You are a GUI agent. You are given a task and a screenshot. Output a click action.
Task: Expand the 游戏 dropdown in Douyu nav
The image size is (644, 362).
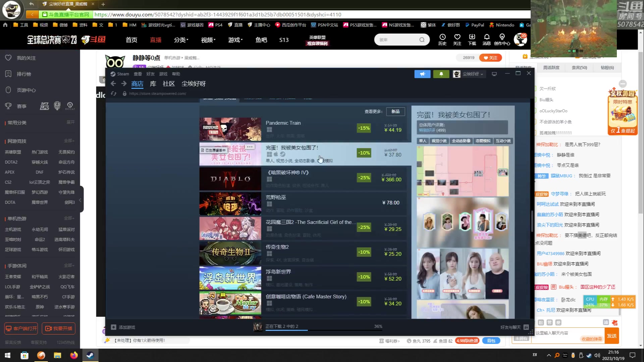click(x=235, y=40)
